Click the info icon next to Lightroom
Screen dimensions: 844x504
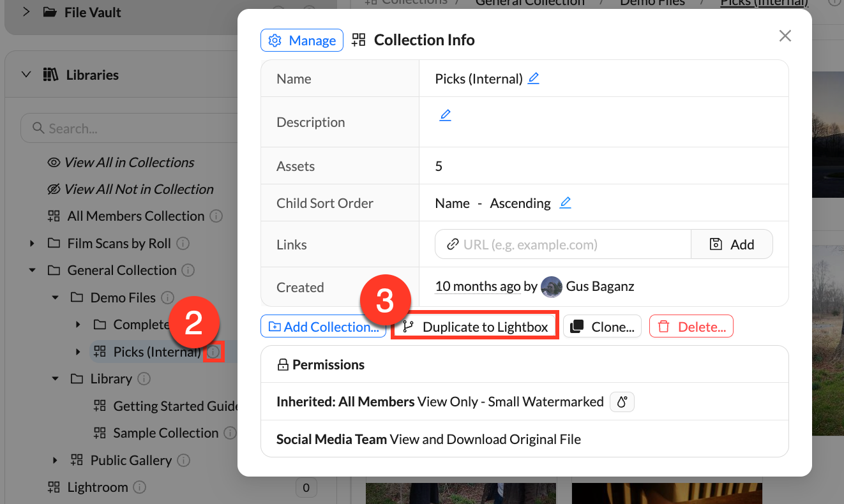tap(138, 487)
